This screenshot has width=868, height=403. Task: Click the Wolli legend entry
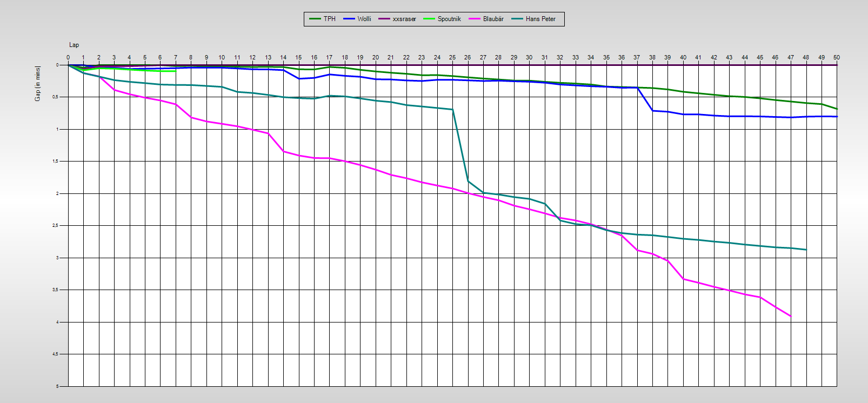[357, 19]
